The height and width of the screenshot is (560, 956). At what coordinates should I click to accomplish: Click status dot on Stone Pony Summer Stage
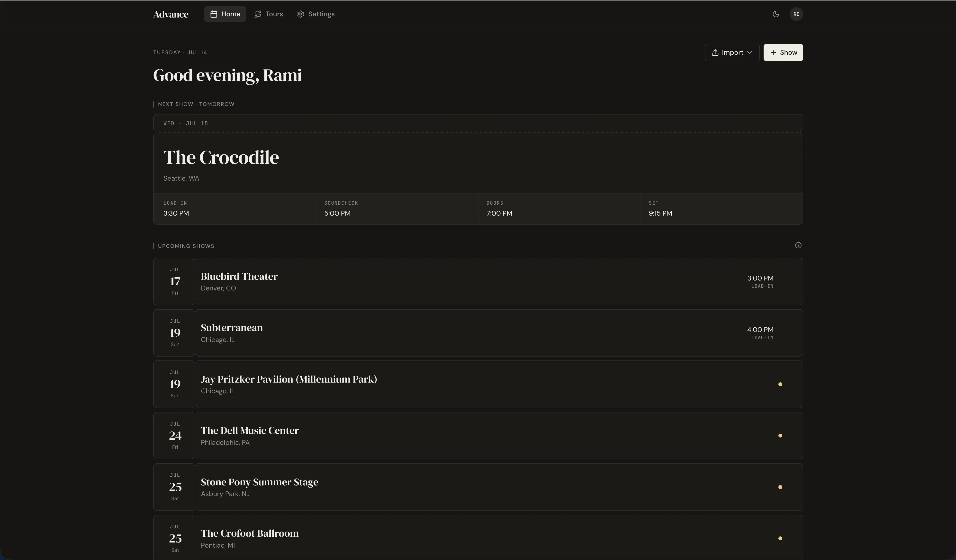click(x=780, y=487)
